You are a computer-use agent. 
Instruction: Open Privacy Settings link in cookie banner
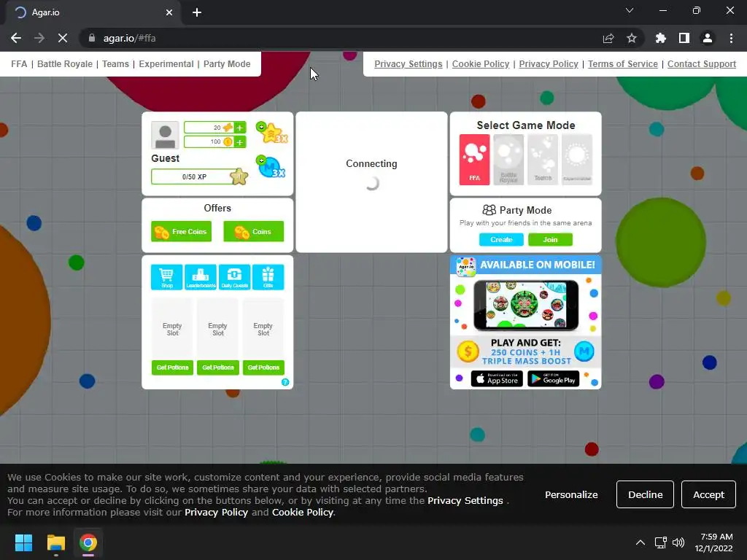click(x=465, y=500)
